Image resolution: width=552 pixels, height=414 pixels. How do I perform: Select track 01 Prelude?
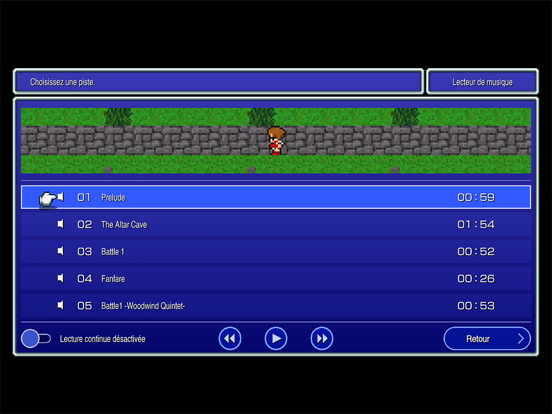pyautogui.click(x=276, y=197)
